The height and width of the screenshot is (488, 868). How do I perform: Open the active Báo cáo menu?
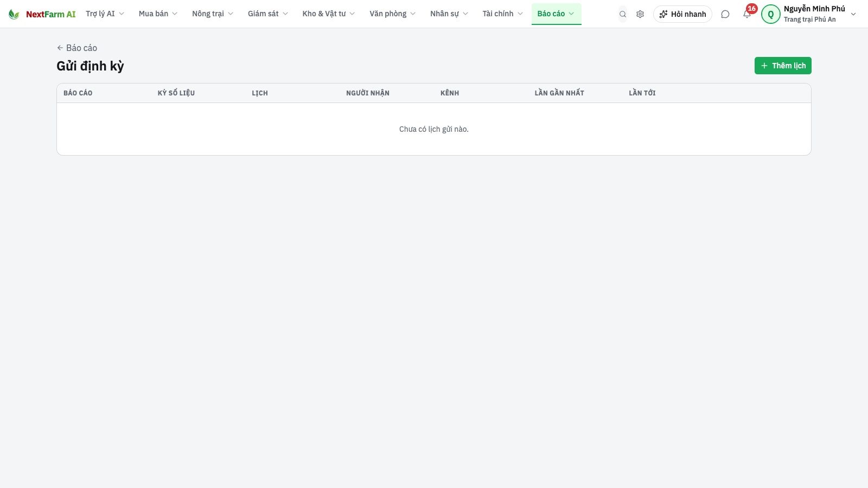(556, 14)
